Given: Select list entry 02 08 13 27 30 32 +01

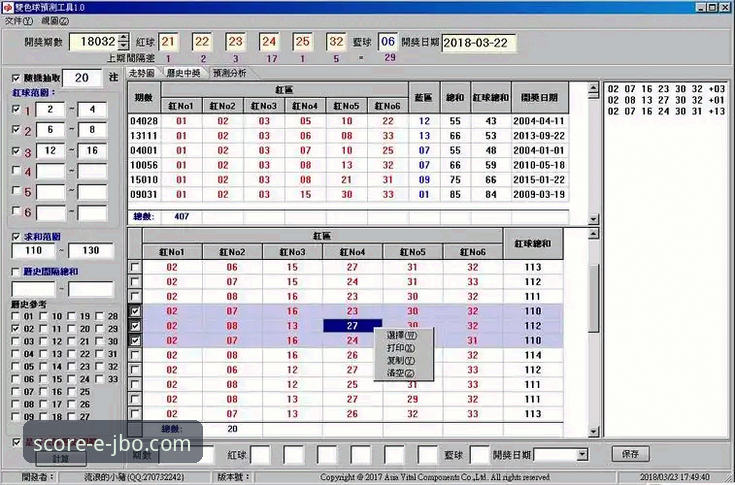Looking at the screenshot, I should (x=666, y=100).
